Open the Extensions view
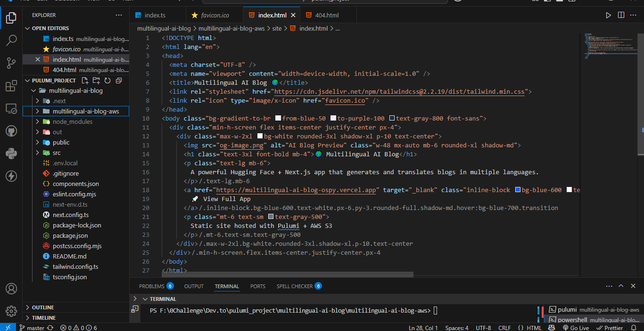This screenshot has height=331, width=644. [11, 86]
